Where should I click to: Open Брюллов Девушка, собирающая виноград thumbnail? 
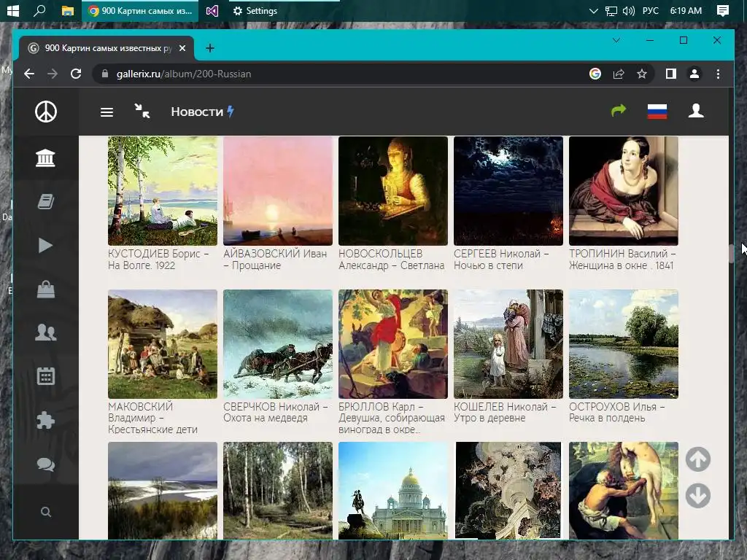coord(393,344)
